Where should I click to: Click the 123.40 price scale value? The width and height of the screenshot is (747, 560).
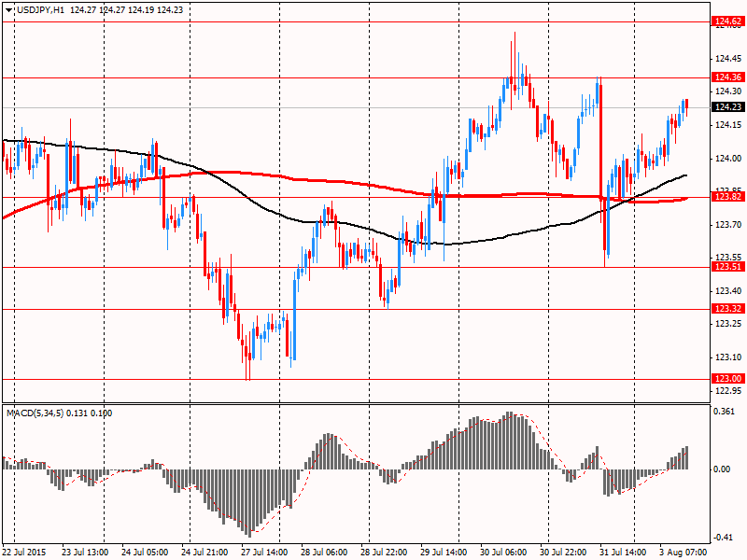[x=728, y=291]
